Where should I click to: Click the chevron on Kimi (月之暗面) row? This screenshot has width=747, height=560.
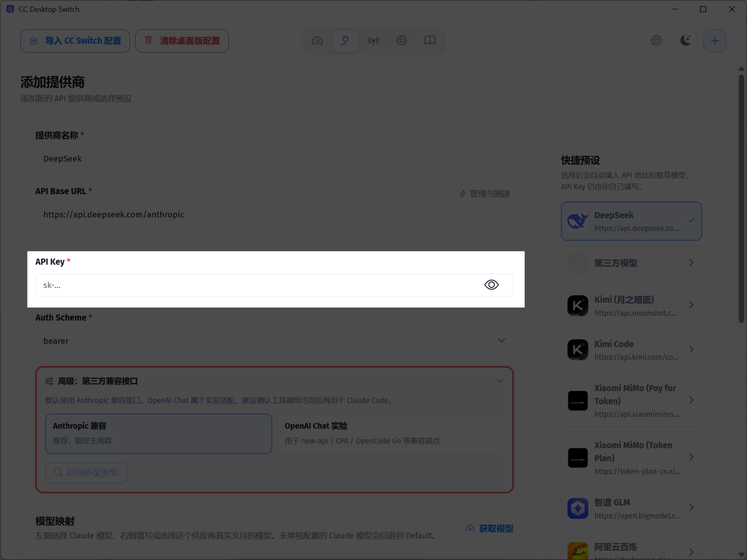point(691,305)
